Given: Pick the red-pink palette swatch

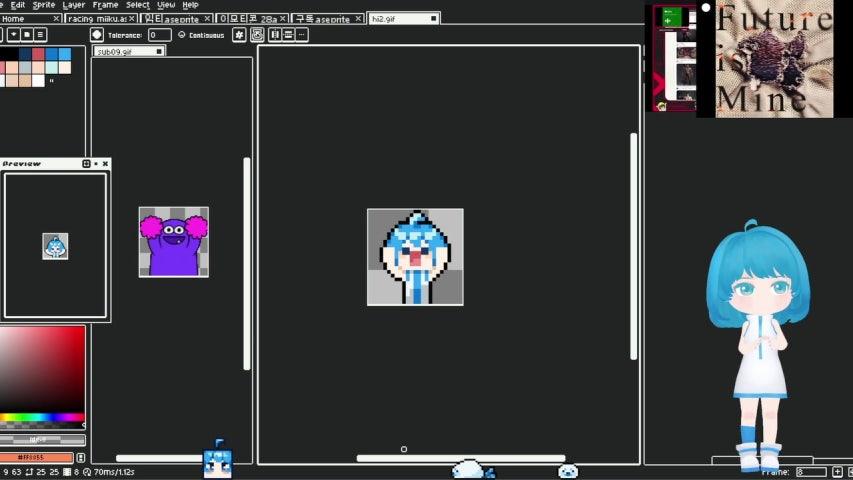Looking at the screenshot, I should point(38,54).
